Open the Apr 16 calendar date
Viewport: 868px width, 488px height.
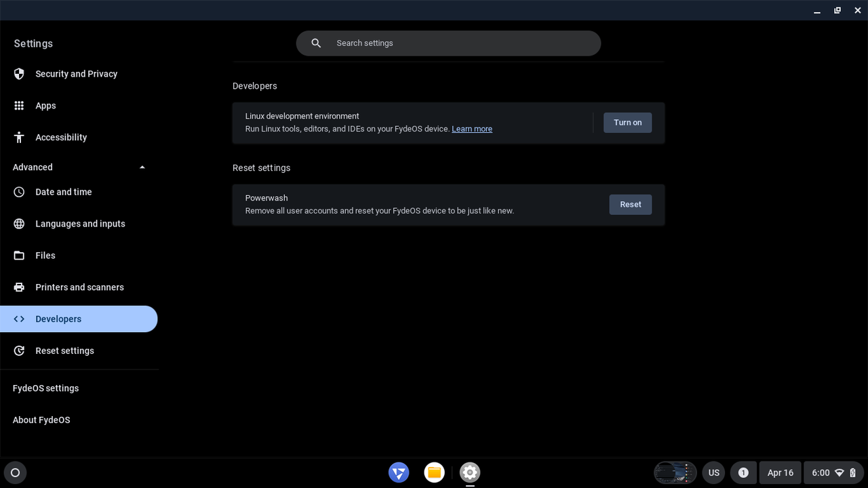coord(780,472)
